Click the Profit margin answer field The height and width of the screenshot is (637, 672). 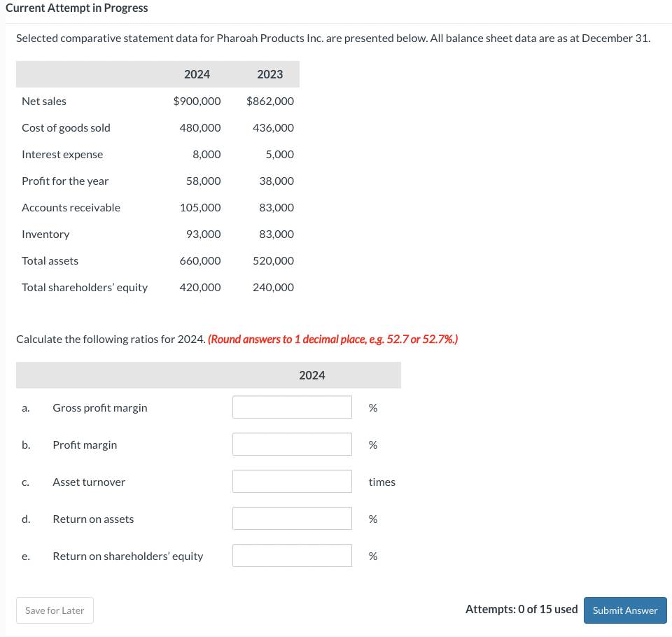coord(291,444)
